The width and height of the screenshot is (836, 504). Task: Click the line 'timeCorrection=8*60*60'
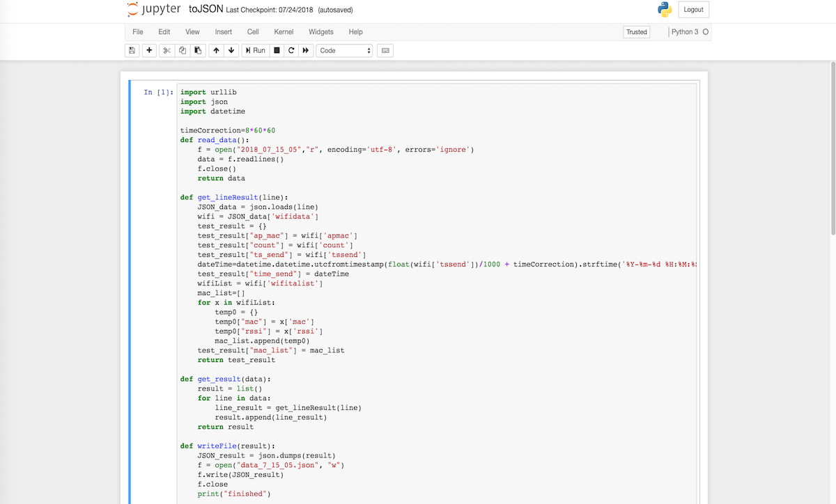pyautogui.click(x=228, y=130)
